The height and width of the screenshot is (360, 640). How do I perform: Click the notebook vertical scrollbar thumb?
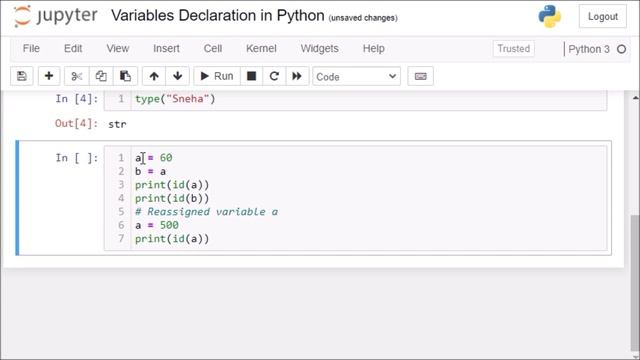635,282
